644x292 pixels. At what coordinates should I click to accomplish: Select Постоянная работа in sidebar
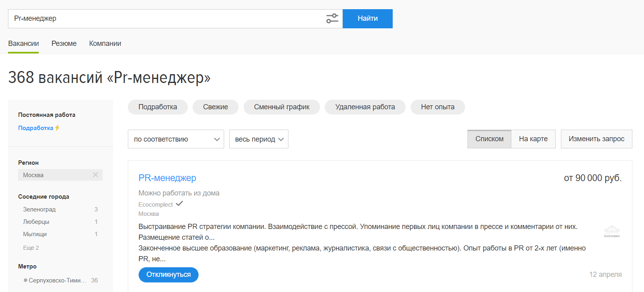(47, 115)
